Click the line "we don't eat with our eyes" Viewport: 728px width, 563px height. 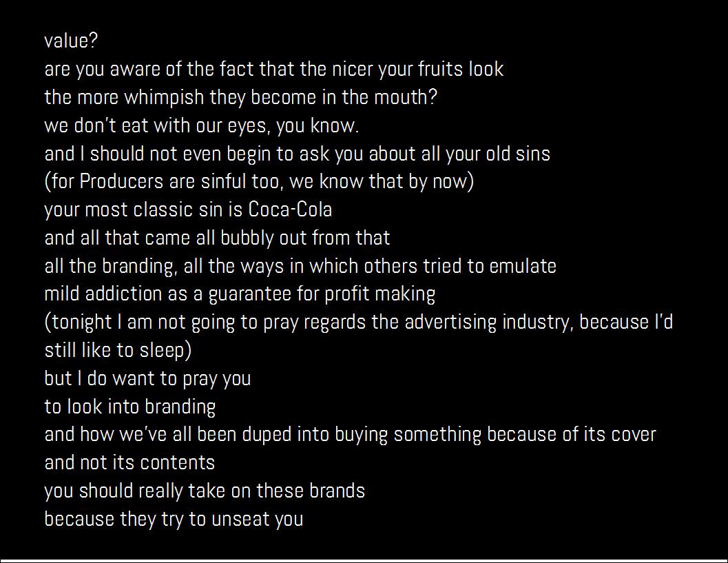202,125
